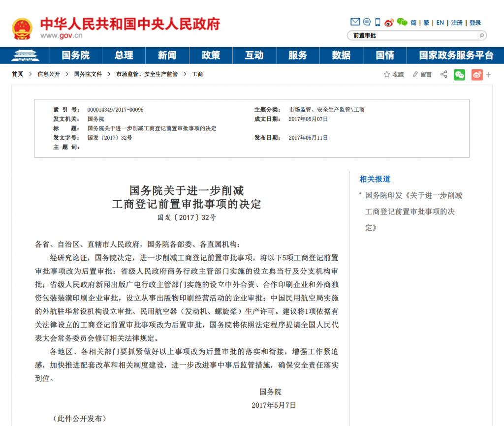Select the mobile phone icon in the header
The height and width of the screenshot is (426, 504).
[377, 22]
